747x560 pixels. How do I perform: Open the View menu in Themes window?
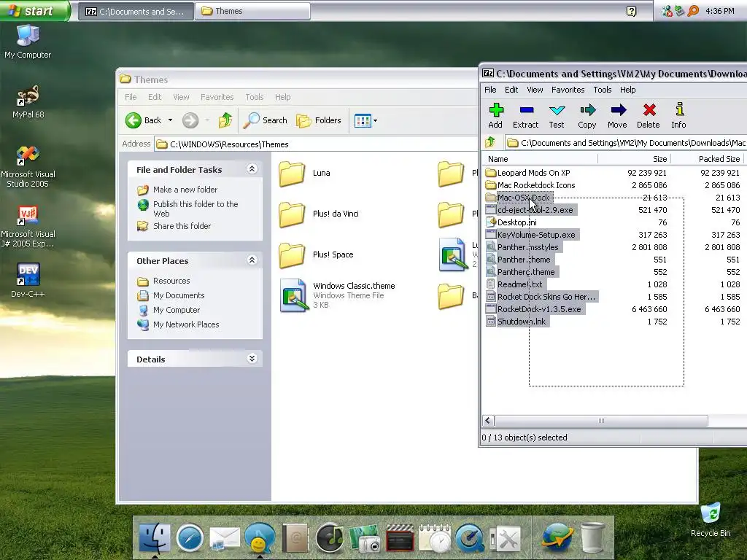tap(181, 97)
